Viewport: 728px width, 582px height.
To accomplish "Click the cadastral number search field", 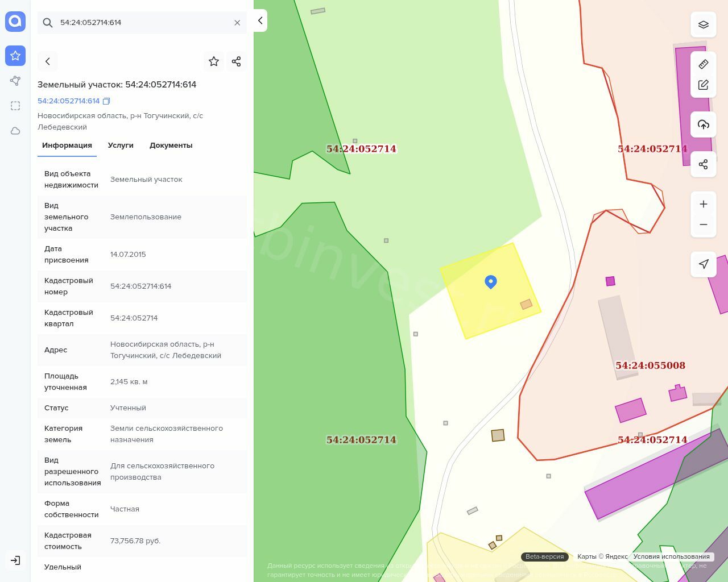I will click(x=142, y=23).
